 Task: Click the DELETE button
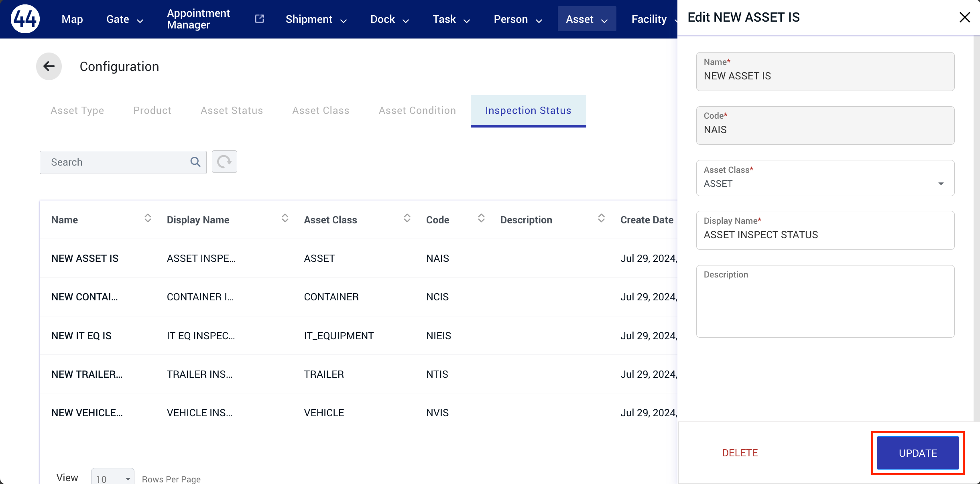(740, 453)
